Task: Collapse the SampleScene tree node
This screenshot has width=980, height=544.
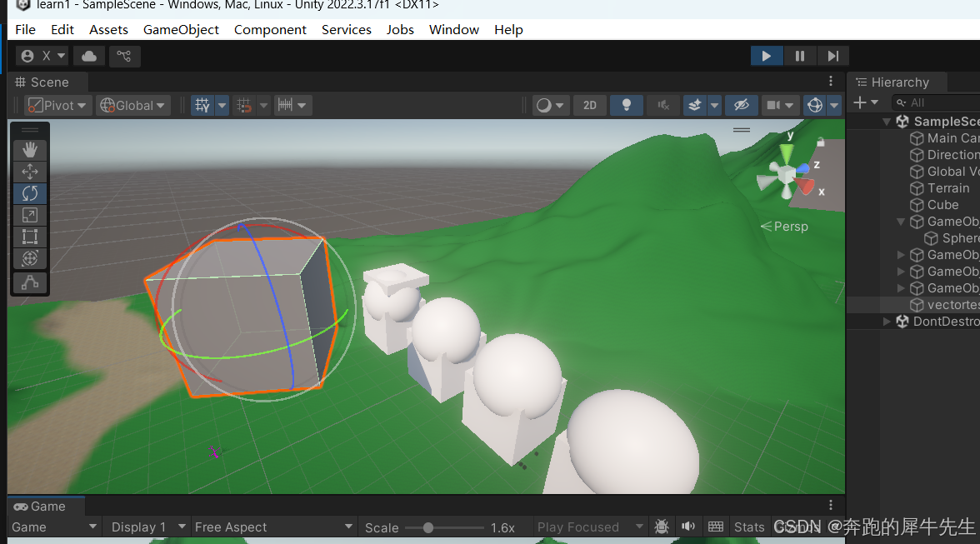Action: pyautogui.click(x=887, y=121)
